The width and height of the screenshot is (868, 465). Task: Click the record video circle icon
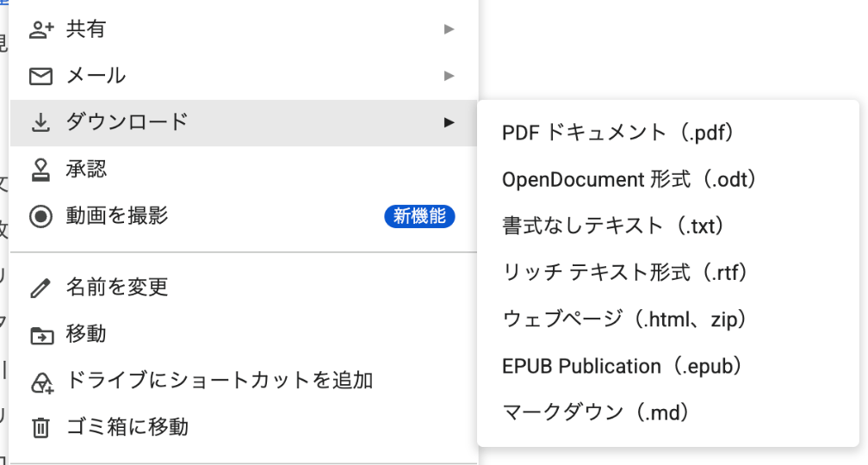point(41,216)
